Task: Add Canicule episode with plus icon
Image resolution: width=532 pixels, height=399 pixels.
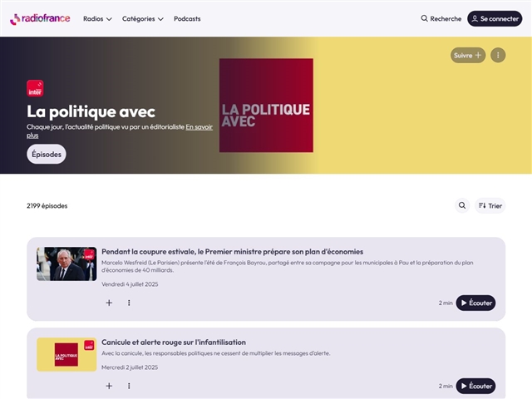Action: (109, 386)
